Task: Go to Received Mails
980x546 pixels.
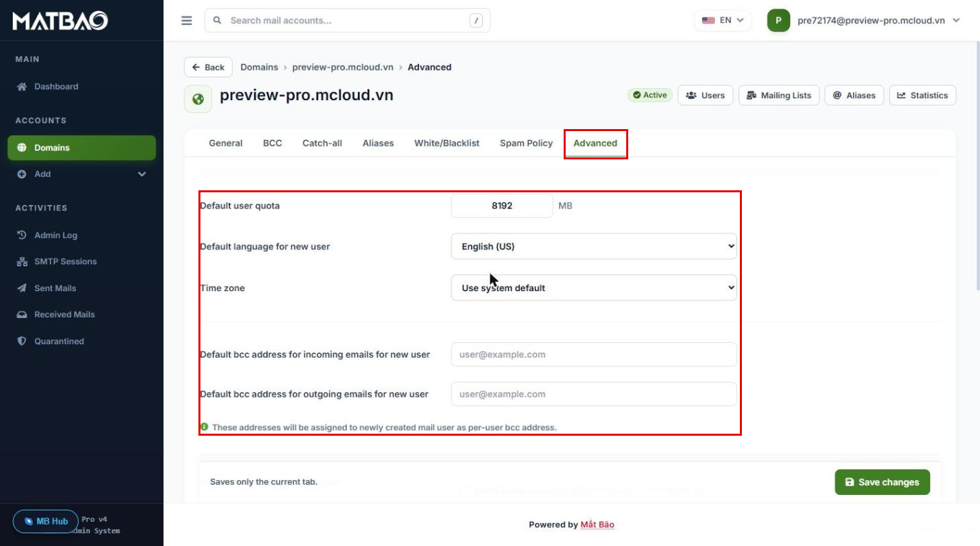Action: 81,315
